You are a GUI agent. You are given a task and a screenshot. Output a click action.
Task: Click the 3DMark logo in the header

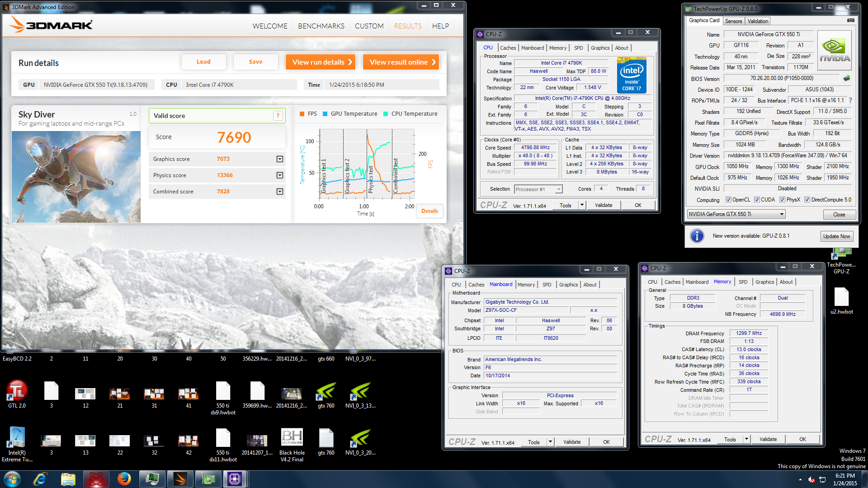pyautogui.click(x=51, y=25)
